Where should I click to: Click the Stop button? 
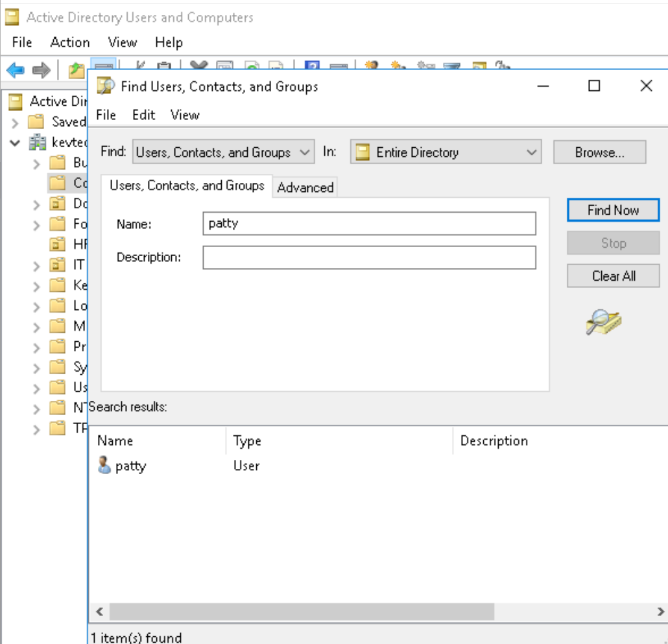613,243
